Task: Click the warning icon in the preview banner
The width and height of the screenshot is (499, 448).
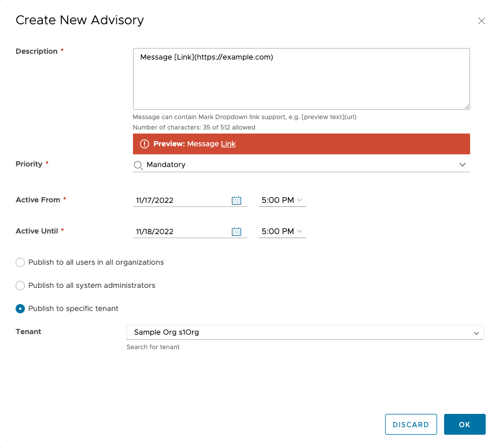Action: tap(145, 144)
